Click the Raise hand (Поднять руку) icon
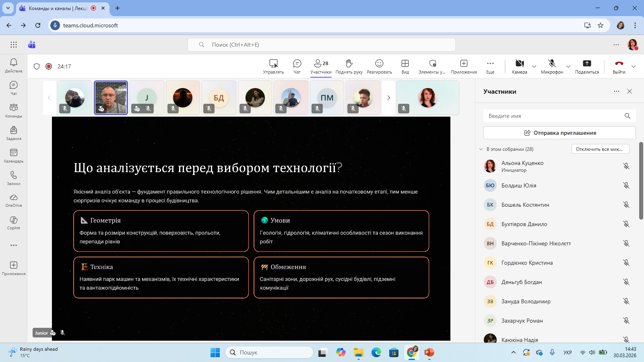Image resolution: width=644 pixels, height=362 pixels. (349, 64)
